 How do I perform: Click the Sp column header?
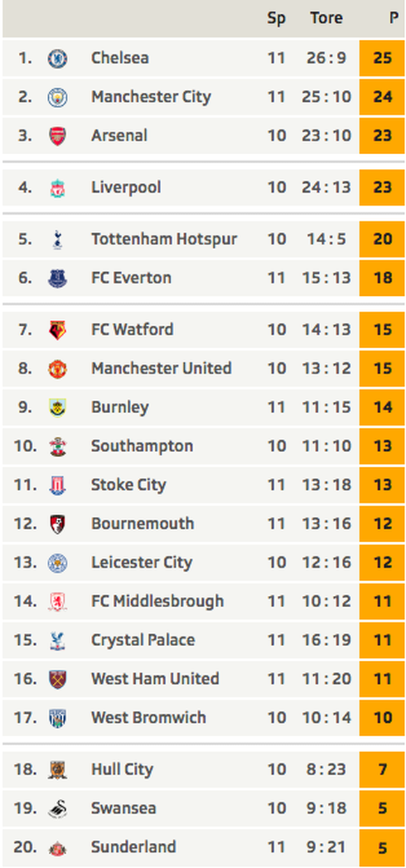click(277, 19)
